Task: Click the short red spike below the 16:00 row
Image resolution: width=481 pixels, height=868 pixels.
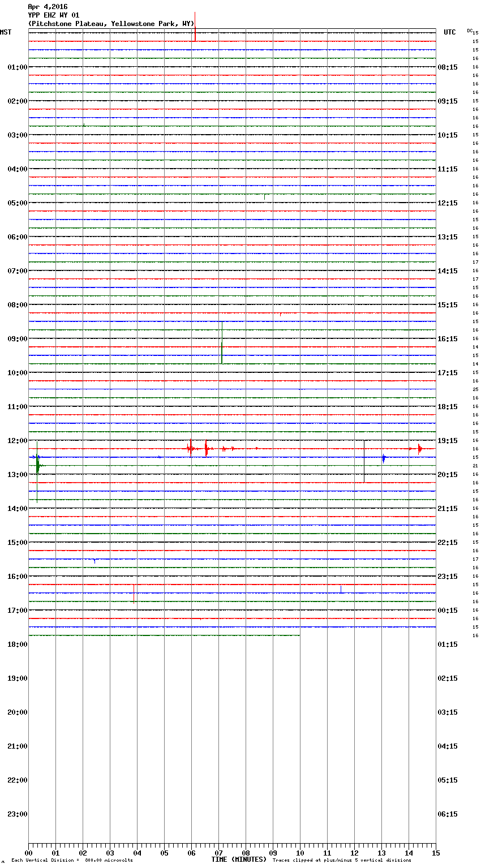Action: (134, 594)
